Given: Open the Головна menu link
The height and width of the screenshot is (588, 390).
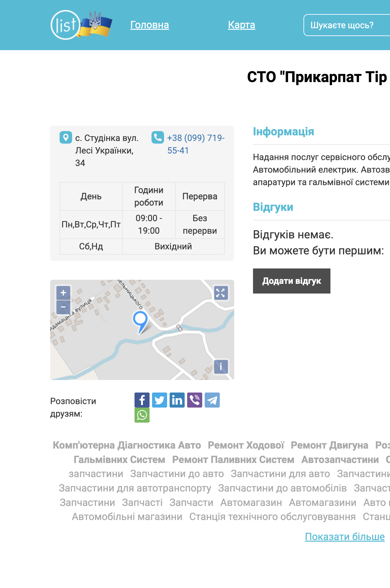Looking at the screenshot, I should [150, 25].
